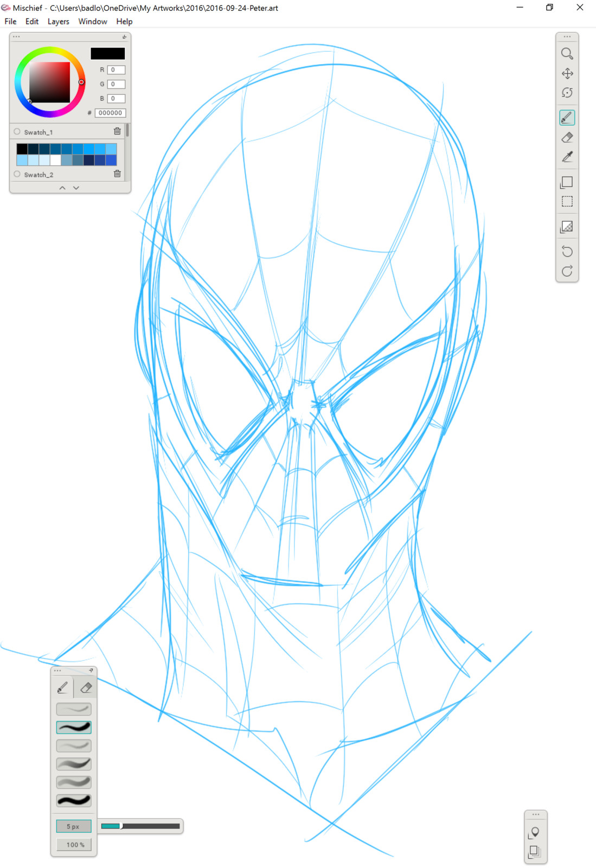Choose the fifth thick gray brush preset
The width and height of the screenshot is (596, 868).
pos(74,782)
